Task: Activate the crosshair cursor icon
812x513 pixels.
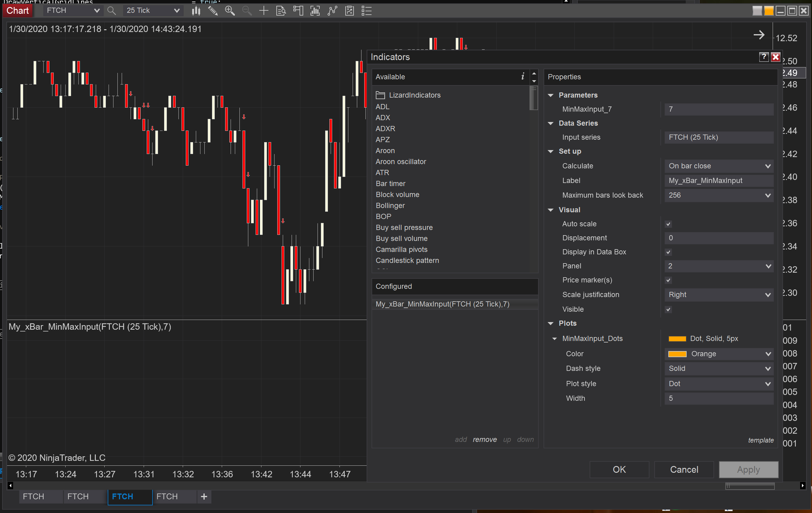Action: pos(264,11)
